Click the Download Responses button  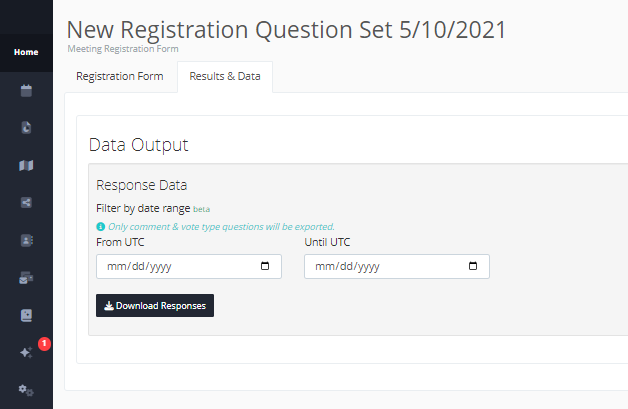pos(155,306)
